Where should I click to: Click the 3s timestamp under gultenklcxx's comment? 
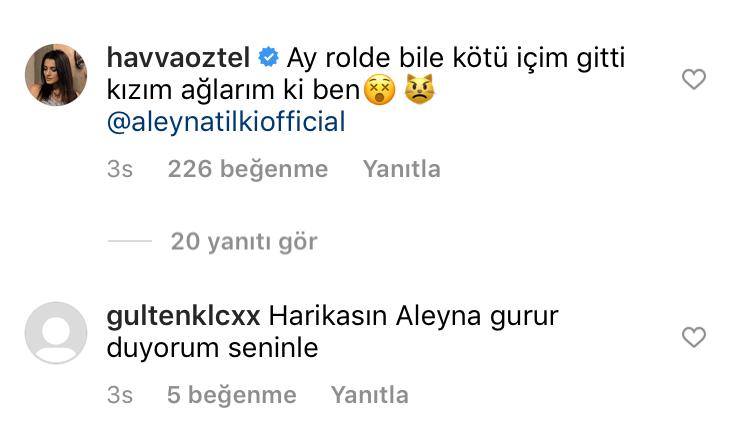[x=120, y=395]
